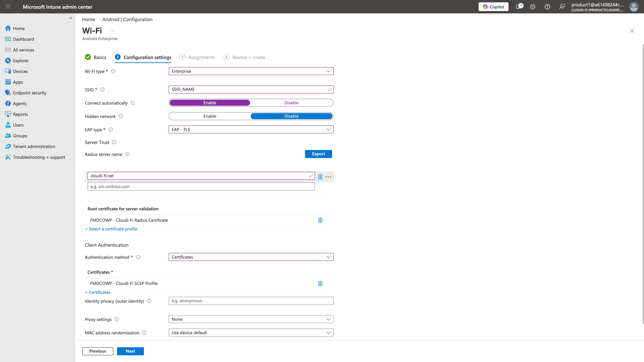Go to the Basics step tab
Screen dimensions: 644x362
point(95,57)
